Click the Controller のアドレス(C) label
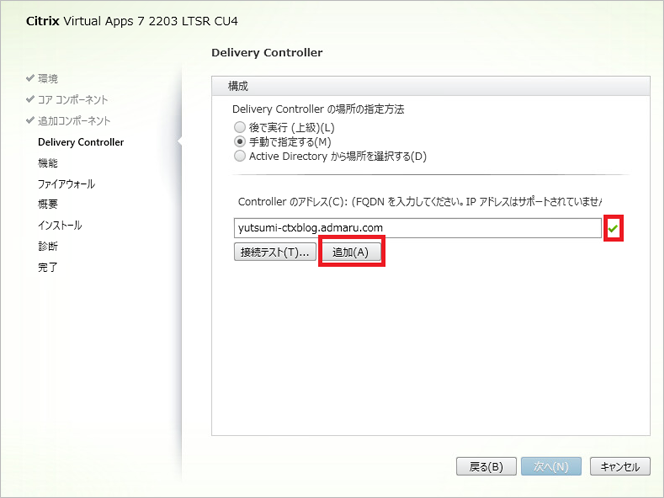This screenshot has width=664, height=498. coord(420,202)
